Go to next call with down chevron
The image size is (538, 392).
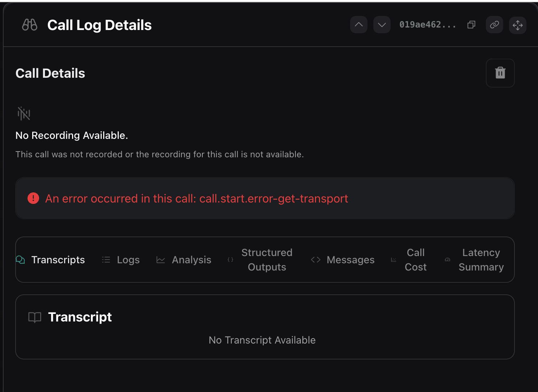point(382,25)
